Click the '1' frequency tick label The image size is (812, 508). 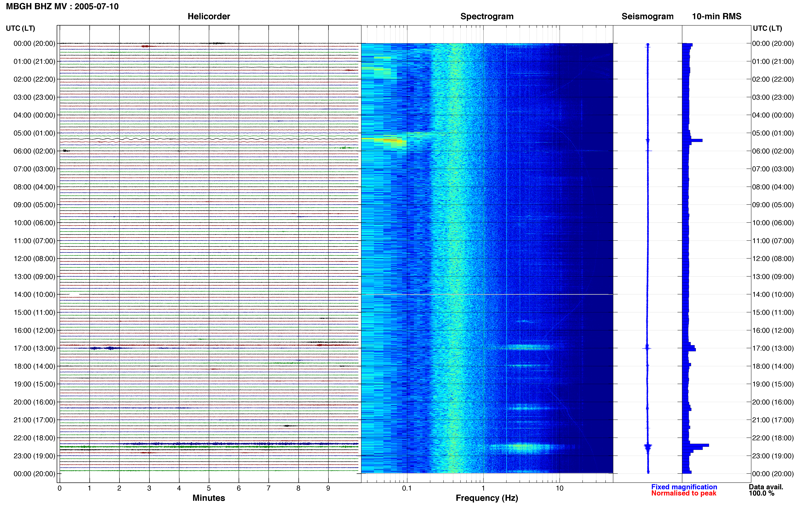483,488
